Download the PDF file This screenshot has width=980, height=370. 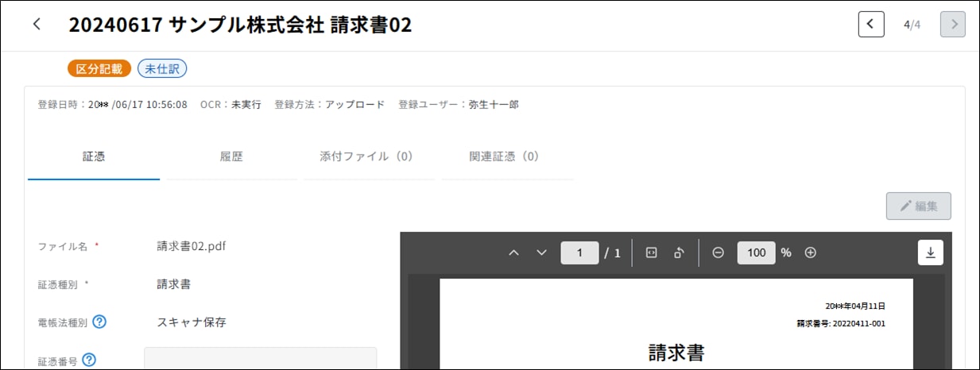[x=930, y=252]
